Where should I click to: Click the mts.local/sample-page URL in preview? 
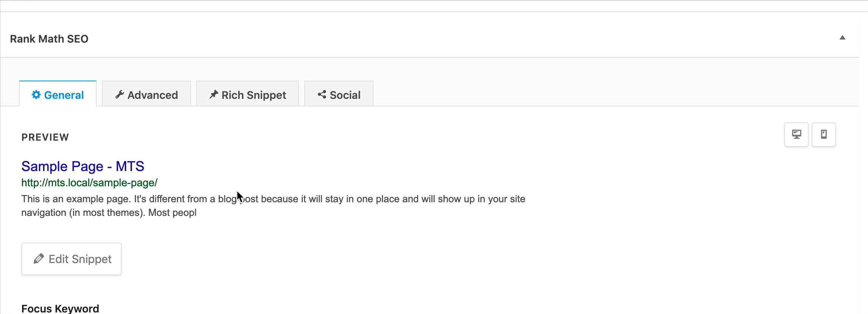coord(89,183)
